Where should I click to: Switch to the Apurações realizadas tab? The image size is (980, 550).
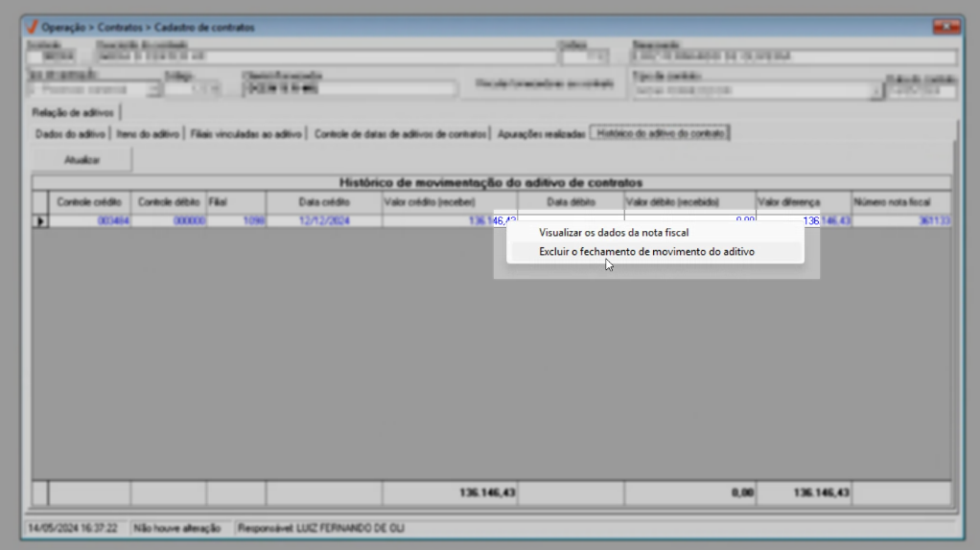point(541,134)
